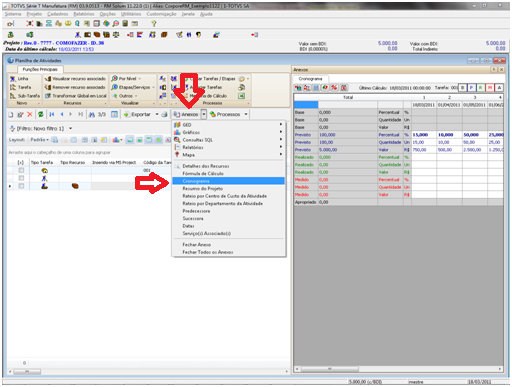This screenshot has width=512, height=387.
Task: Click the filter funnel icon beside Novo filtro 1
Action: pyautogui.click(x=12, y=128)
